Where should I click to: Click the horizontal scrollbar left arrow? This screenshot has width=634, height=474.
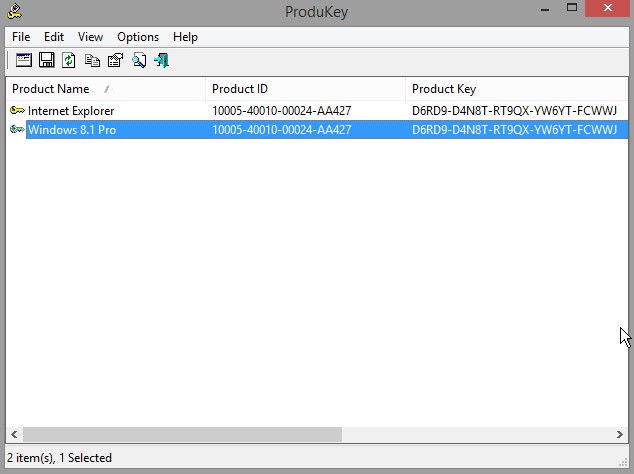[x=14, y=434]
